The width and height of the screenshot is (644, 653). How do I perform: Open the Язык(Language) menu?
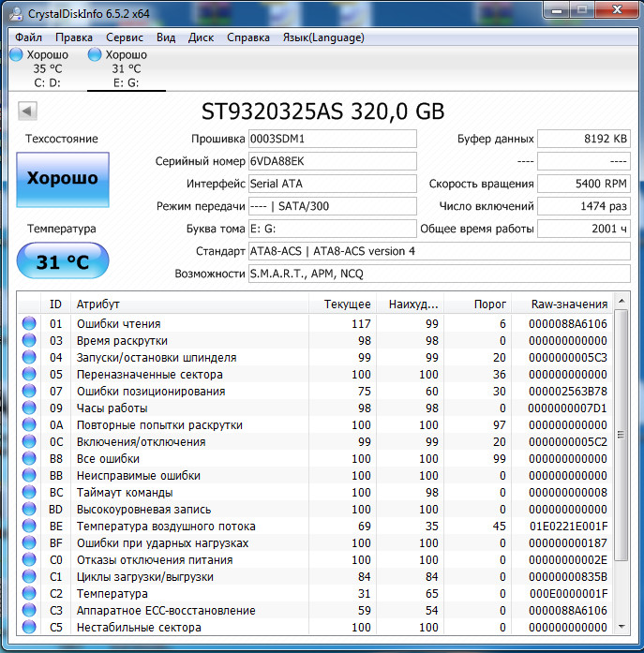pos(323,37)
